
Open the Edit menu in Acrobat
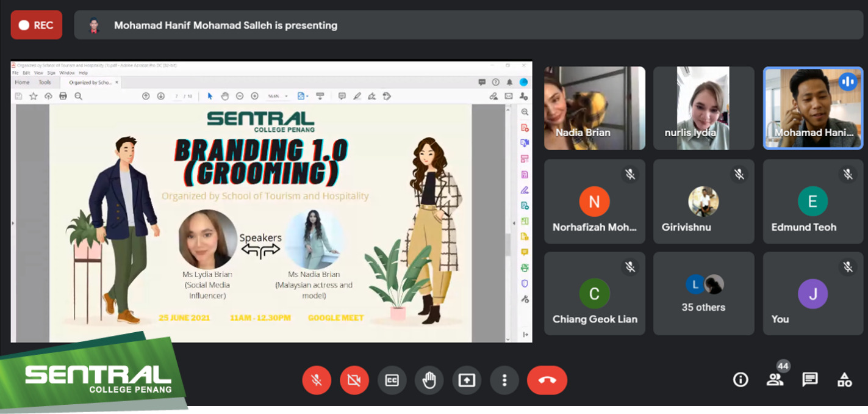pyautogui.click(x=26, y=73)
